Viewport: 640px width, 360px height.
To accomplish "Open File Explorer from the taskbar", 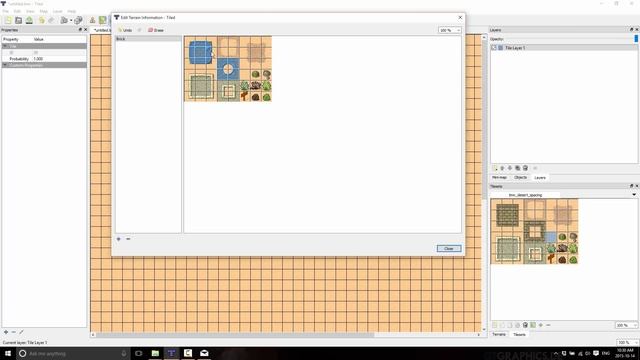I will click(x=155, y=353).
